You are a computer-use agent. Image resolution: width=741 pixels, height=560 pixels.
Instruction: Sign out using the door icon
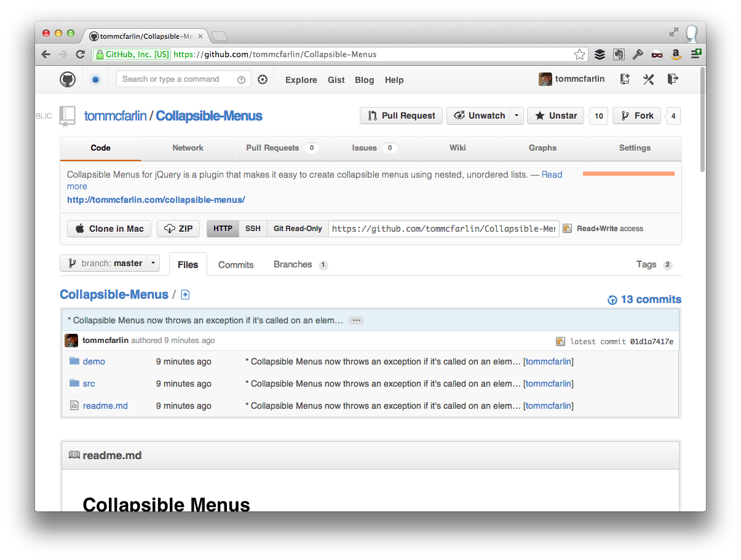(672, 79)
